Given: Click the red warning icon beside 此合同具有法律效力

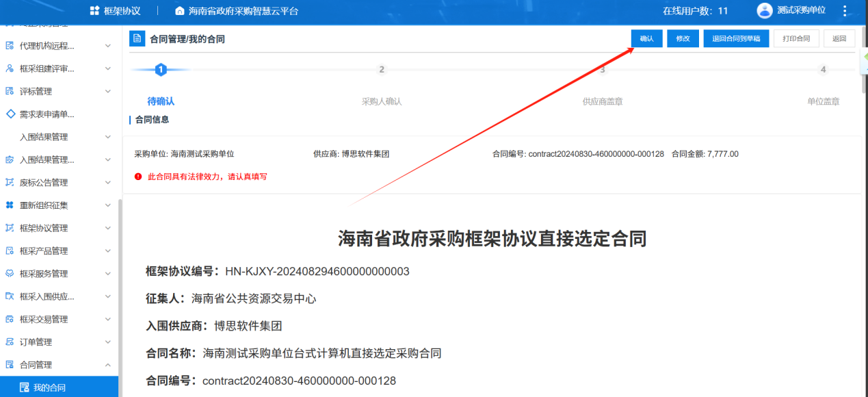Looking at the screenshot, I should coord(139,177).
